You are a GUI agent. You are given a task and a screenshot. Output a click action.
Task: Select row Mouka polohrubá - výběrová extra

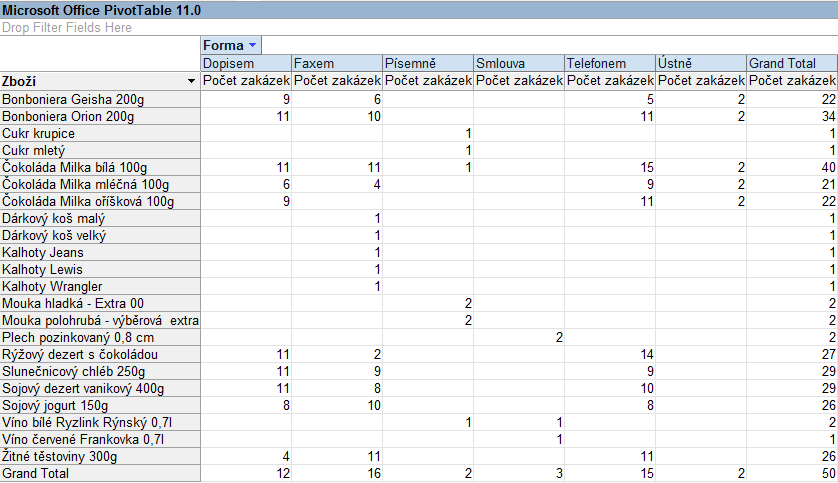pos(100,321)
